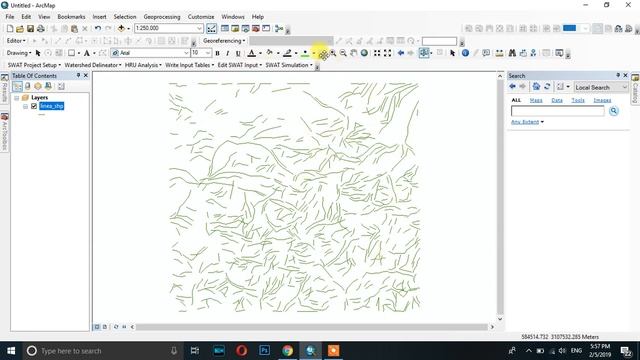Screen dimensions: 640x360
Task: Click the search magnifier button
Action: [613, 111]
